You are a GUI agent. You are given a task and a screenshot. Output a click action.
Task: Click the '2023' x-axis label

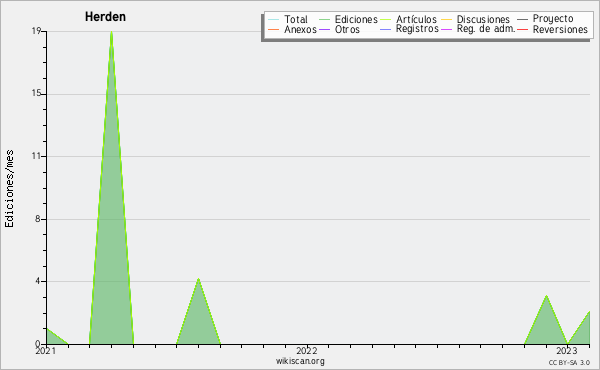pyautogui.click(x=567, y=350)
